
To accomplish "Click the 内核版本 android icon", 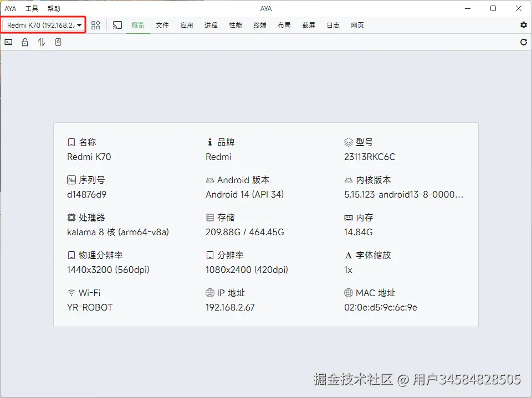I will pyautogui.click(x=349, y=180).
